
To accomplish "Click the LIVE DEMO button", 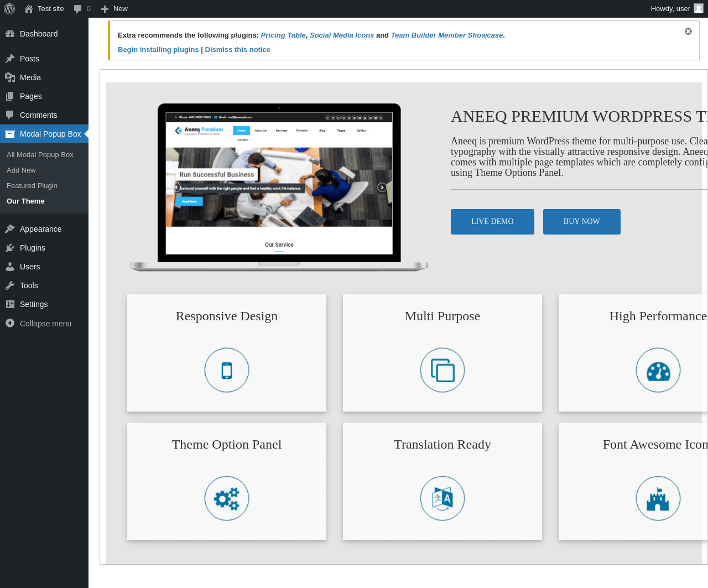I will pos(492,222).
